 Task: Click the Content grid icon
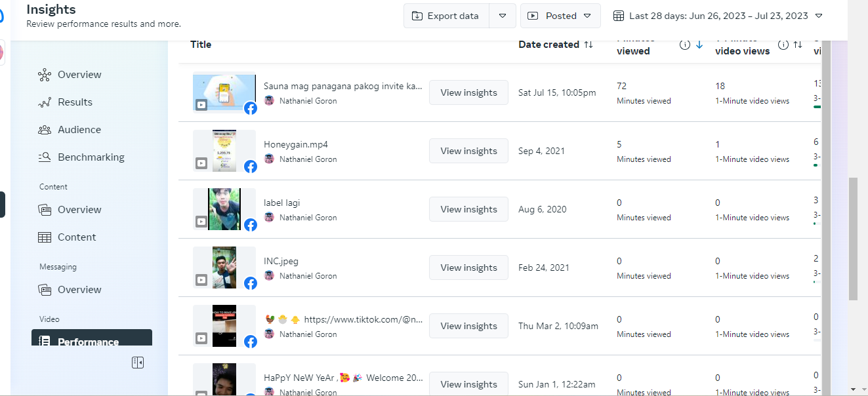point(45,237)
